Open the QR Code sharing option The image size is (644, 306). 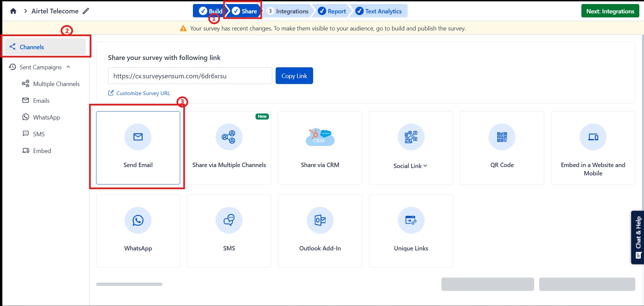pos(502,148)
